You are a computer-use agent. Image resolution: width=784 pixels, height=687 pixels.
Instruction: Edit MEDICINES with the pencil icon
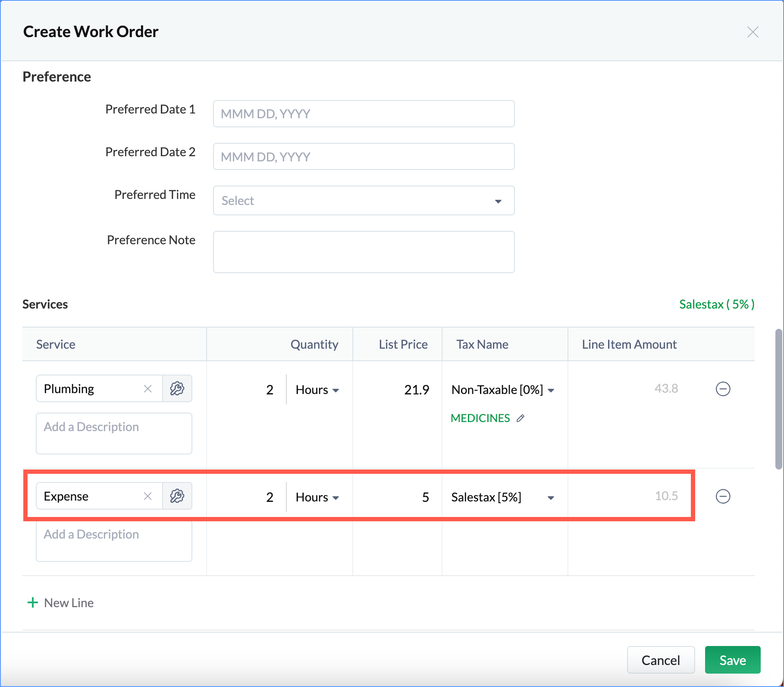point(521,418)
